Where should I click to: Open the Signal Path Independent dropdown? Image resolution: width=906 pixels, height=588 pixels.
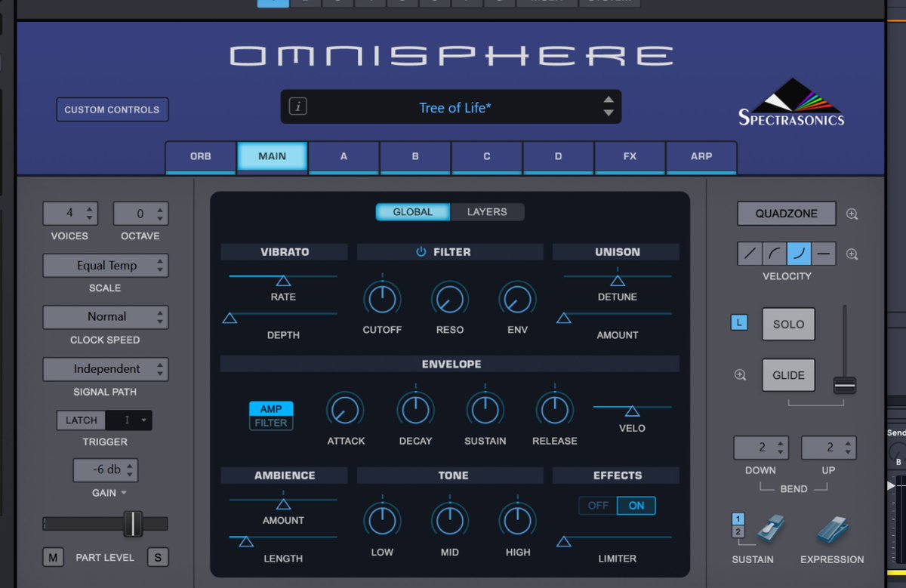click(x=106, y=369)
